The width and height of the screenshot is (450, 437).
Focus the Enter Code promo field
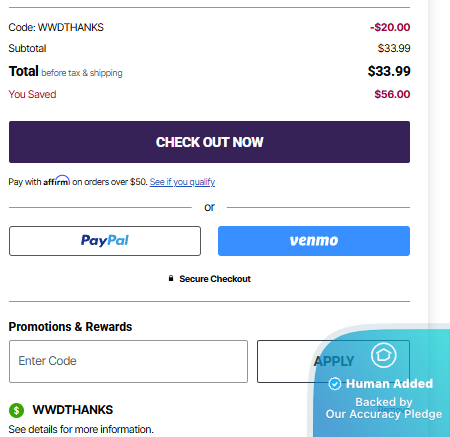point(128,361)
